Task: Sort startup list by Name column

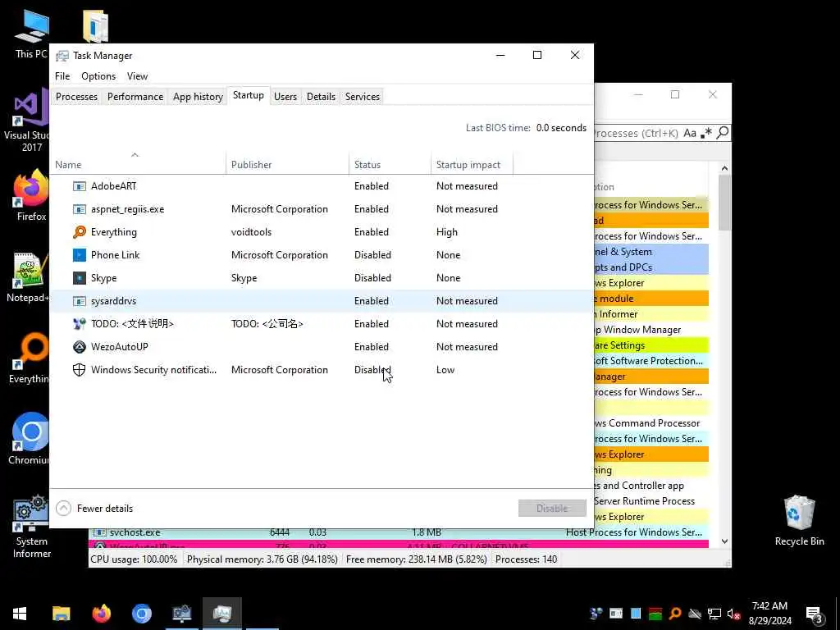Action: (x=139, y=164)
